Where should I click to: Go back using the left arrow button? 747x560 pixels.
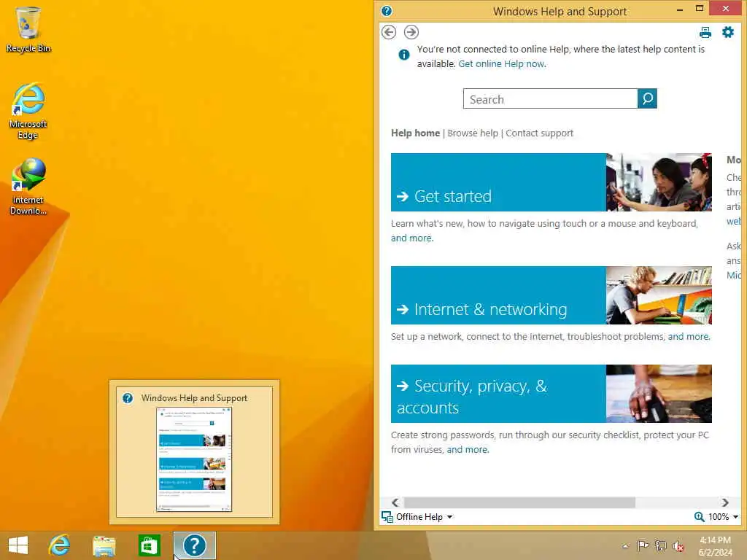(389, 32)
